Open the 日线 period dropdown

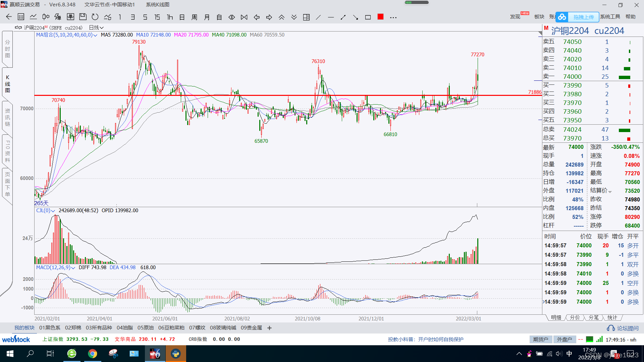tap(96, 27)
